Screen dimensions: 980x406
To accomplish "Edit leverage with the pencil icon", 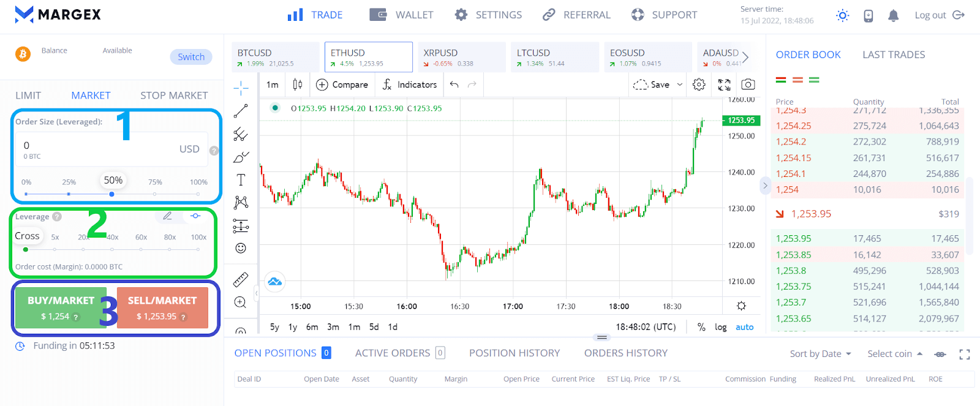I will point(167,216).
